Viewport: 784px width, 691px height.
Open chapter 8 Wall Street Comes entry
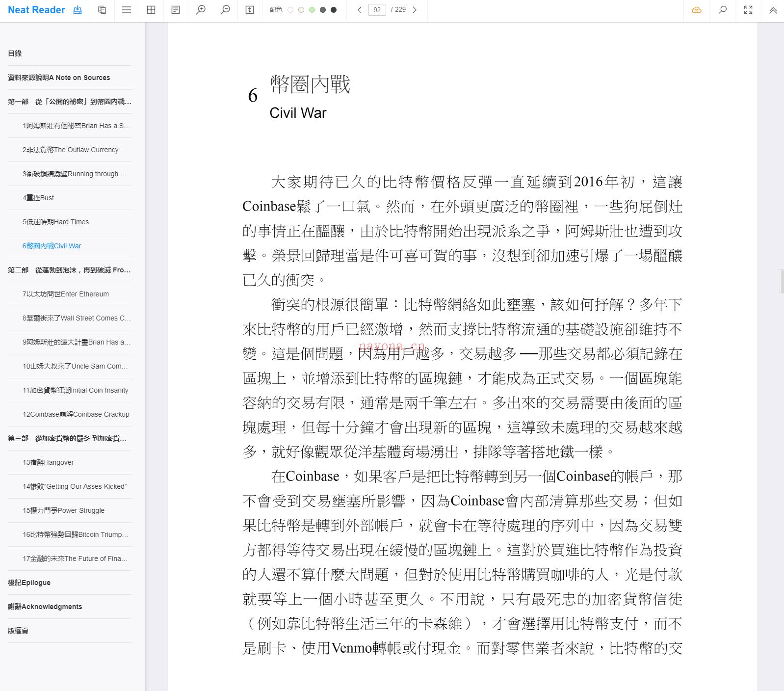[x=70, y=318]
